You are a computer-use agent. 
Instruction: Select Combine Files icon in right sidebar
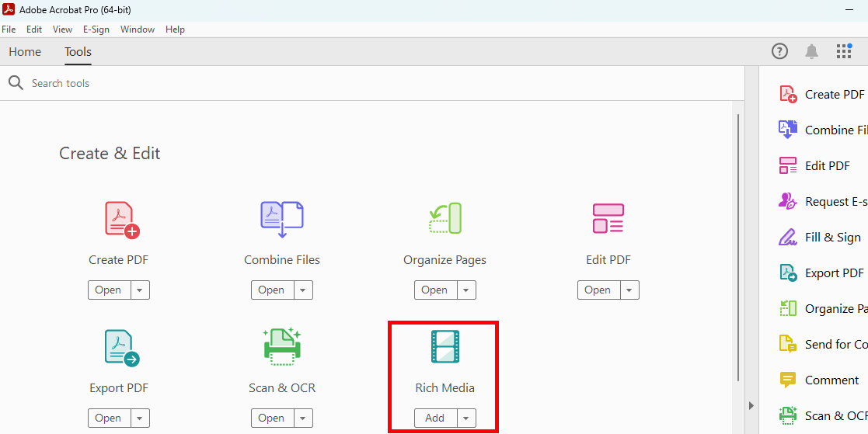pos(788,130)
